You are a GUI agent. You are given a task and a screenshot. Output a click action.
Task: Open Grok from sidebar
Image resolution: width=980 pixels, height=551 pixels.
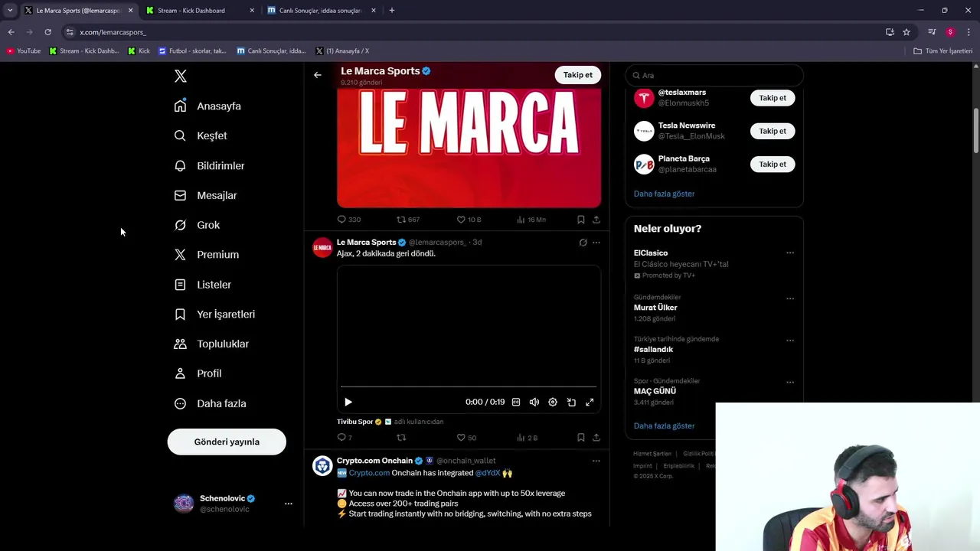pyautogui.click(x=197, y=225)
